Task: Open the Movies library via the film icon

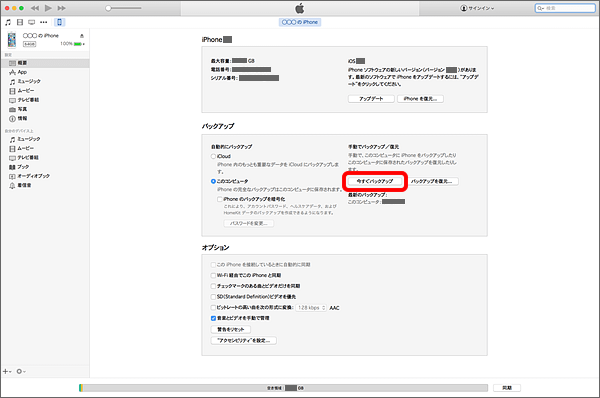Action: coord(20,22)
